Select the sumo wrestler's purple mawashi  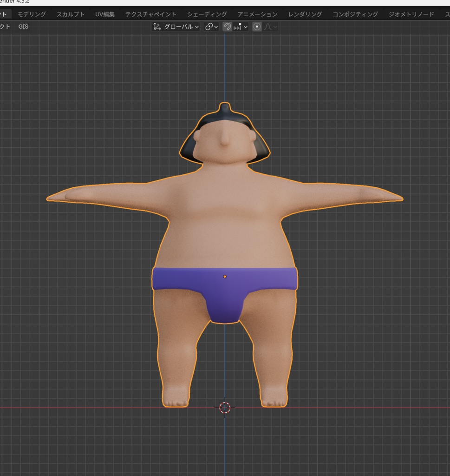[225, 291]
